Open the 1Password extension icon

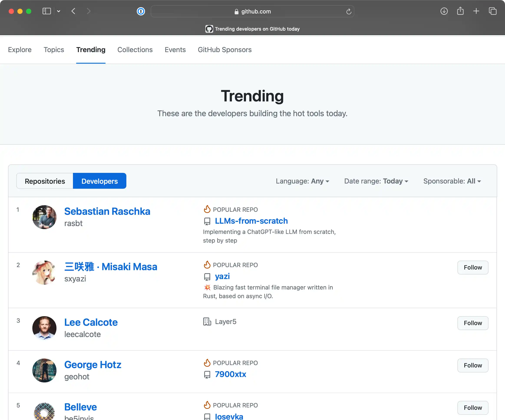[x=141, y=11]
